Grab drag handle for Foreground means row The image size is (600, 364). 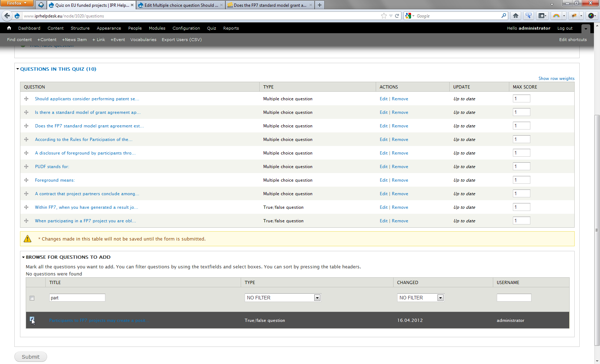pos(26,180)
